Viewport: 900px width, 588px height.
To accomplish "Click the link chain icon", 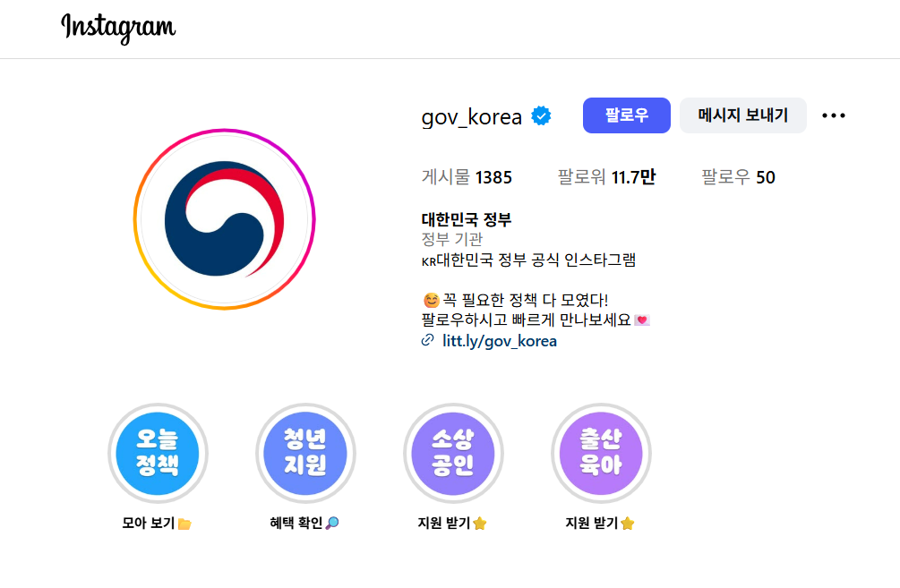I will 428,341.
